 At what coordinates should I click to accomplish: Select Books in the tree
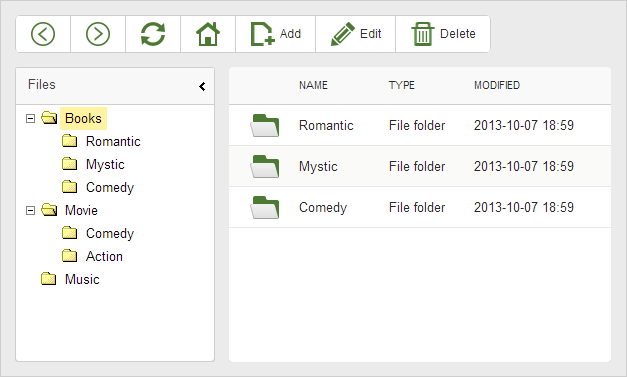point(83,118)
